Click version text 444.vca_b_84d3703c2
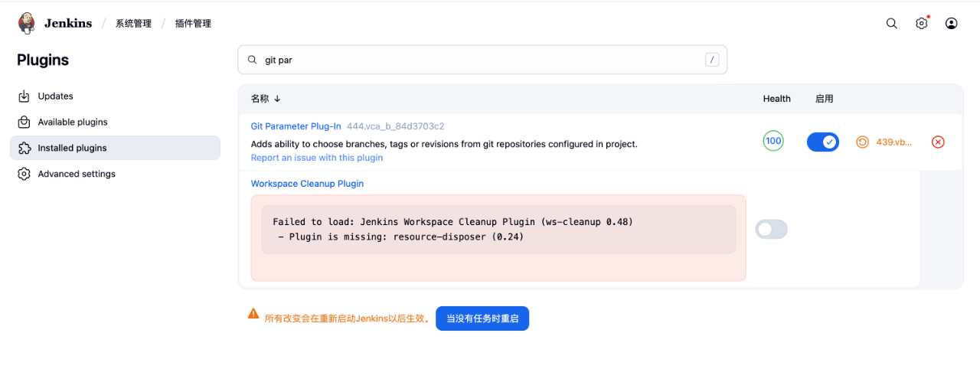The width and height of the screenshot is (980, 369). (x=396, y=126)
